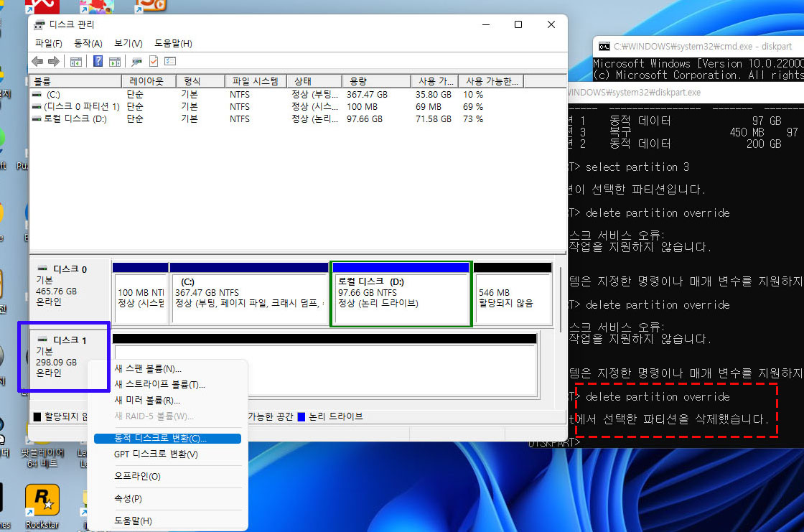This screenshot has width=804, height=532.
Task: Click the back navigation arrow in Disk Management toolbar
Action: point(37,61)
